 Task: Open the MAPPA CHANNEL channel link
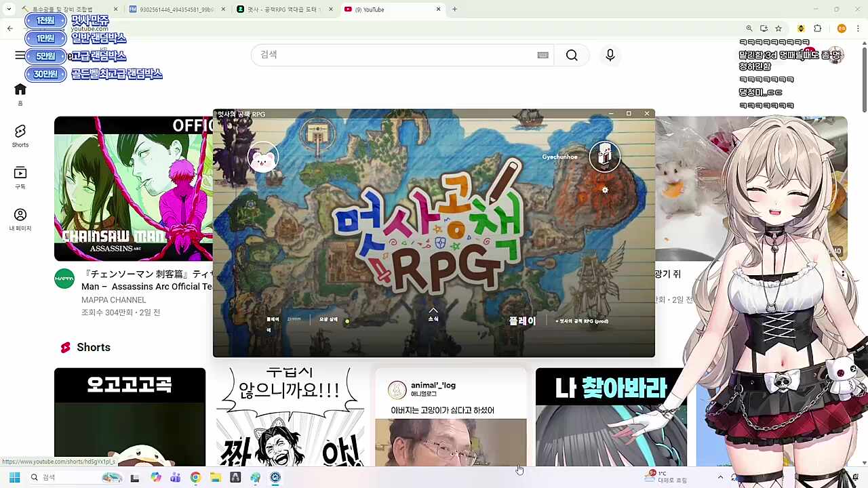(113, 299)
